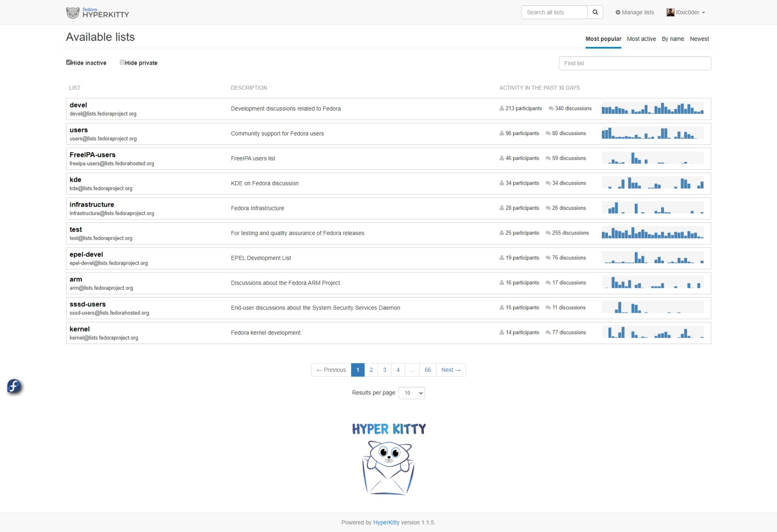Click the arm@lists.fedoraproject.org address
The height and width of the screenshot is (532, 777).
(101, 288)
